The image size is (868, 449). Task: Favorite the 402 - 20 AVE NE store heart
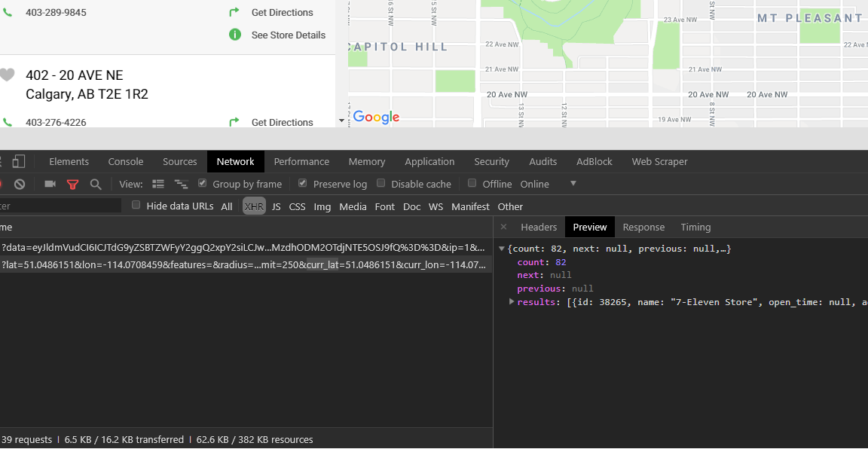(7, 75)
